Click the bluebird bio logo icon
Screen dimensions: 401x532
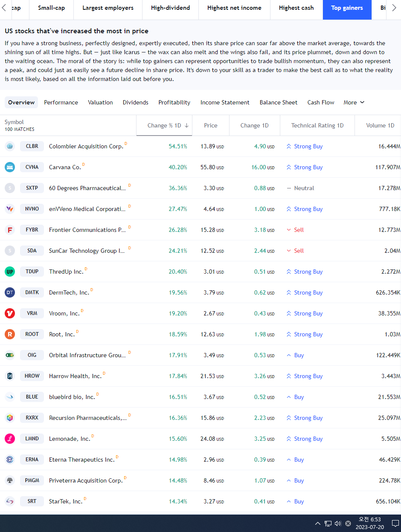click(10, 397)
